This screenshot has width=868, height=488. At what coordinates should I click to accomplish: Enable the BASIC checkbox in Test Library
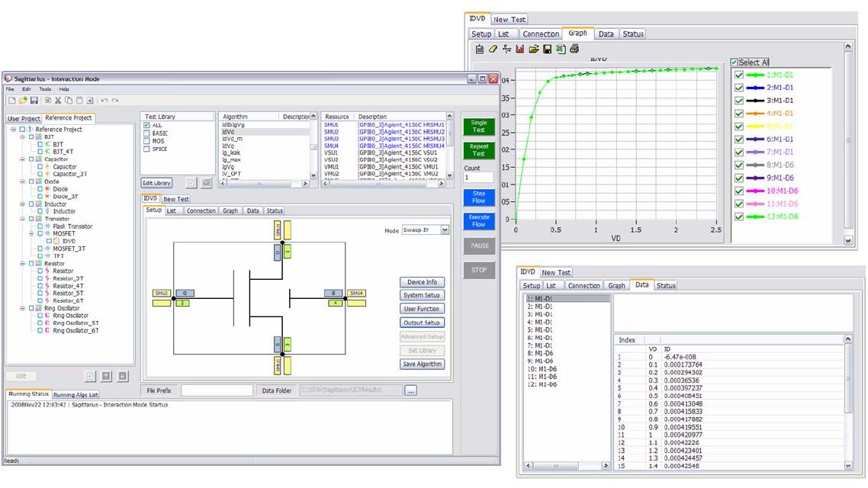146,133
